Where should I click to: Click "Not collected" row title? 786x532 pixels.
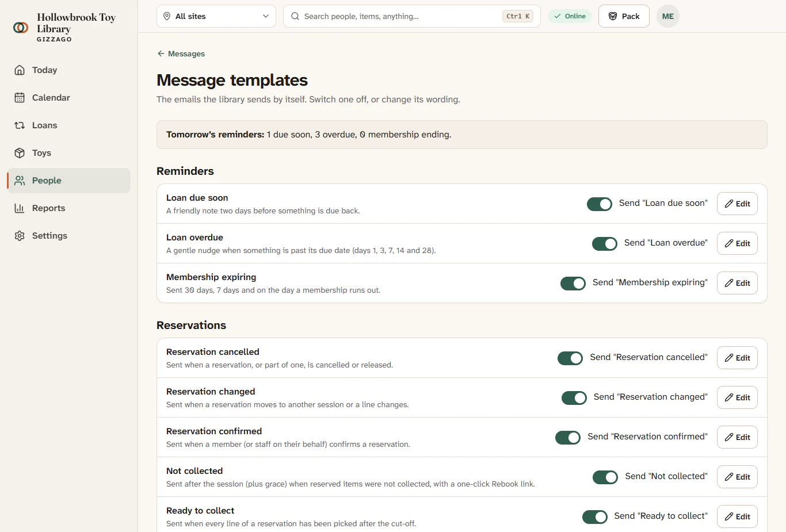tap(194, 471)
